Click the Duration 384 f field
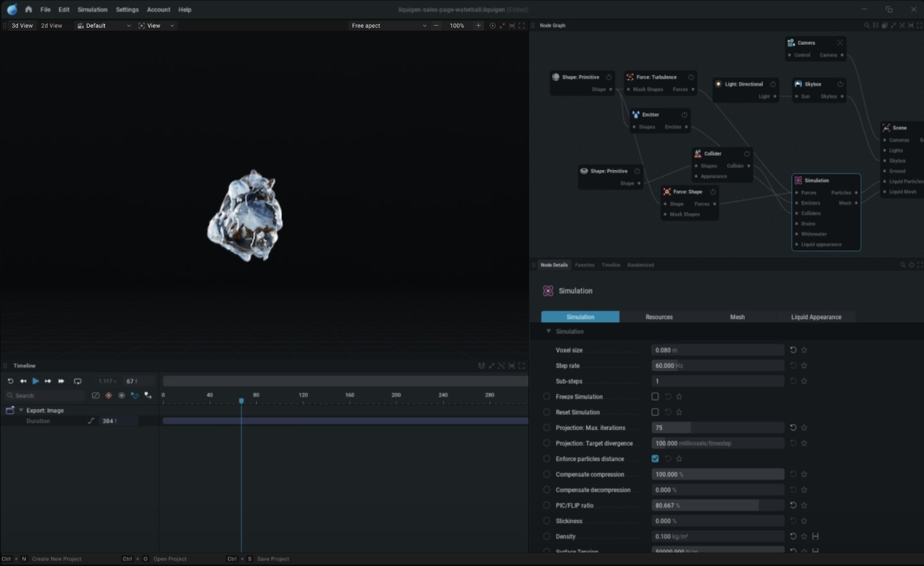 [118, 421]
